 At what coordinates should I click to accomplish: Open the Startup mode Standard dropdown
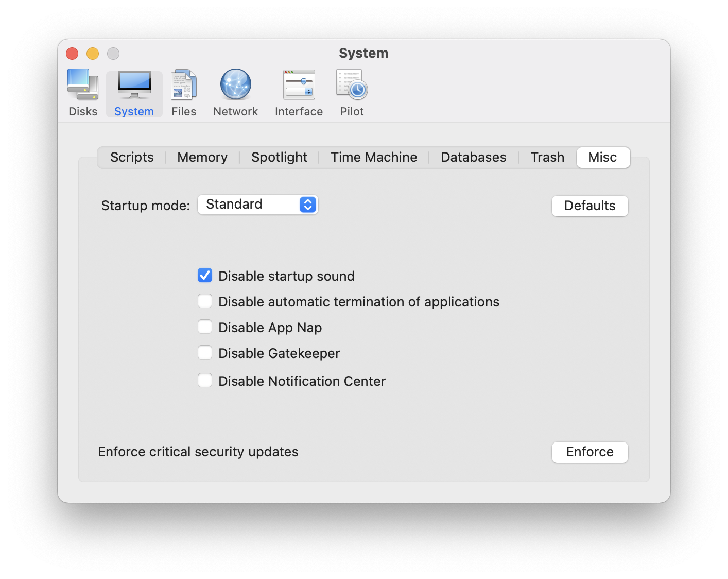click(258, 205)
